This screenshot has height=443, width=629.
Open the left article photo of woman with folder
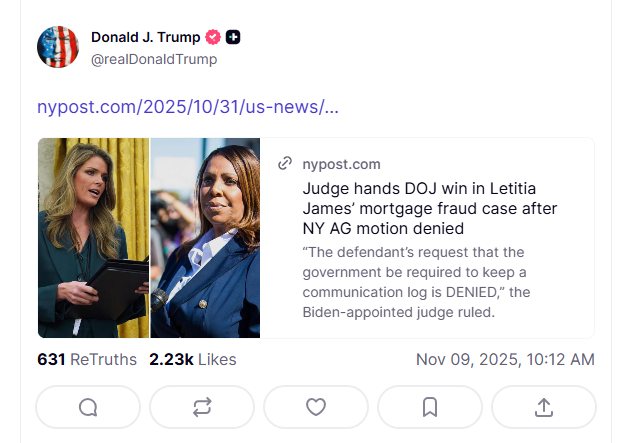point(94,238)
